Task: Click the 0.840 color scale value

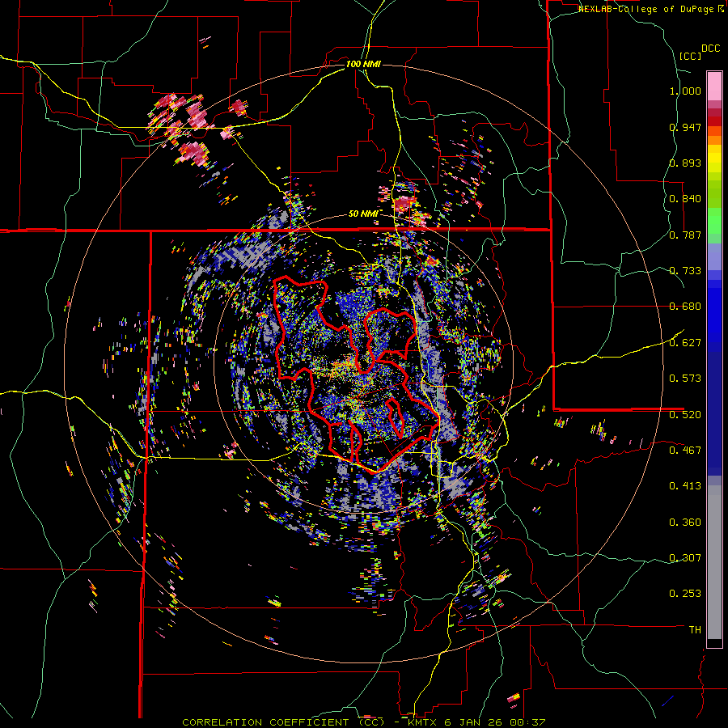Action: (685, 199)
